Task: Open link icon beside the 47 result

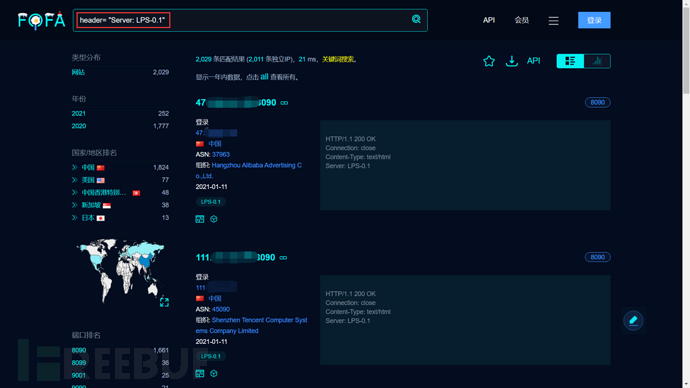Action: tap(284, 103)
